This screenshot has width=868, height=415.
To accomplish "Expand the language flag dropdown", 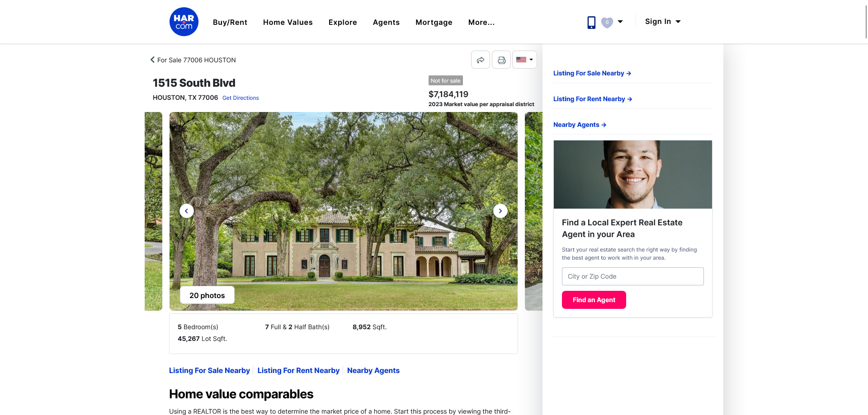I will 524,60.
